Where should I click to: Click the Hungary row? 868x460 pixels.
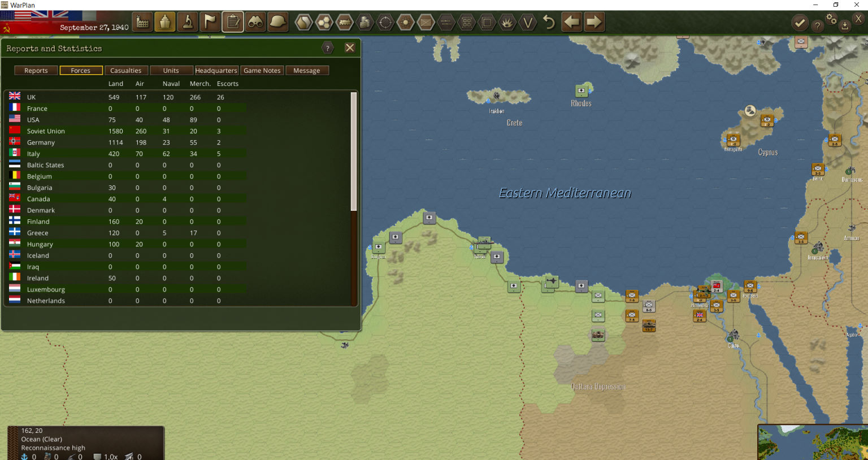pos(127,244)
